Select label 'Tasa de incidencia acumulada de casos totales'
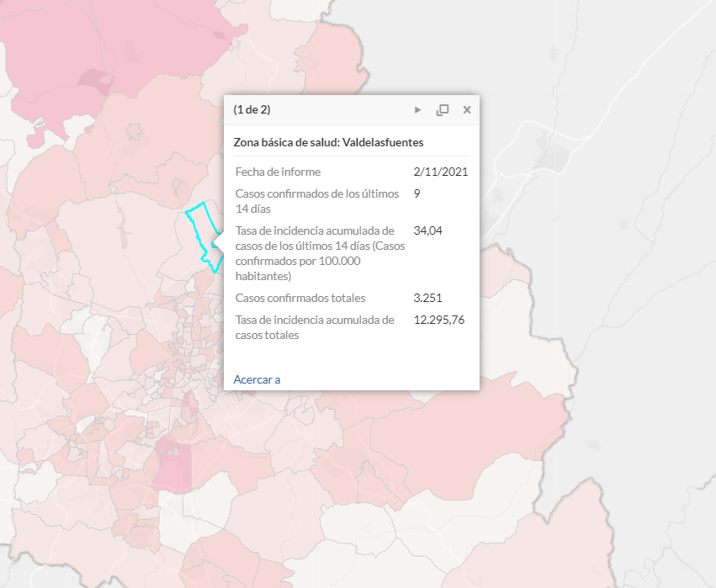This screenshot has height=588, width=716. pos(315,327)
